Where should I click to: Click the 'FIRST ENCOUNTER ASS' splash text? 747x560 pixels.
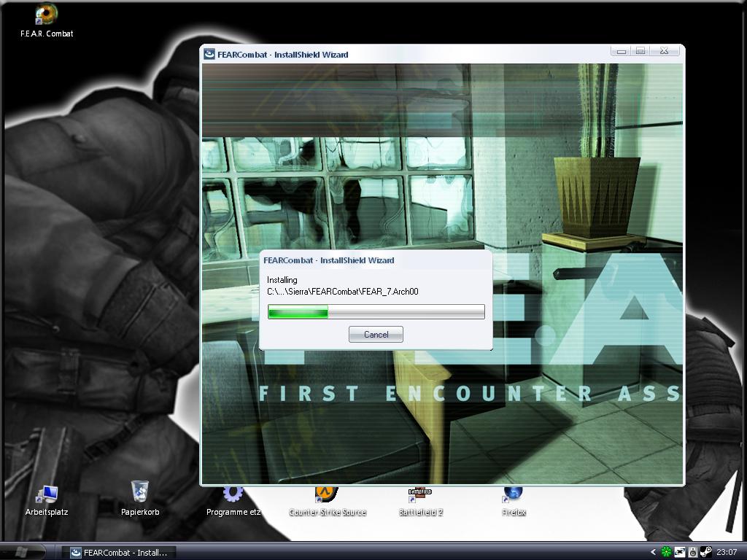[x=470, y=394]
